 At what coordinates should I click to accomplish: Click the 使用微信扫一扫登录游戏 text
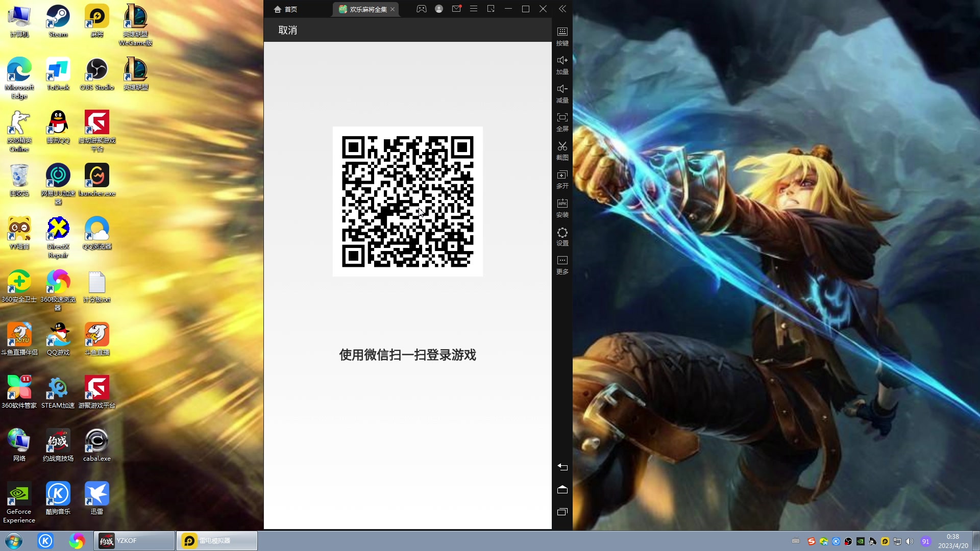[407, 355]
